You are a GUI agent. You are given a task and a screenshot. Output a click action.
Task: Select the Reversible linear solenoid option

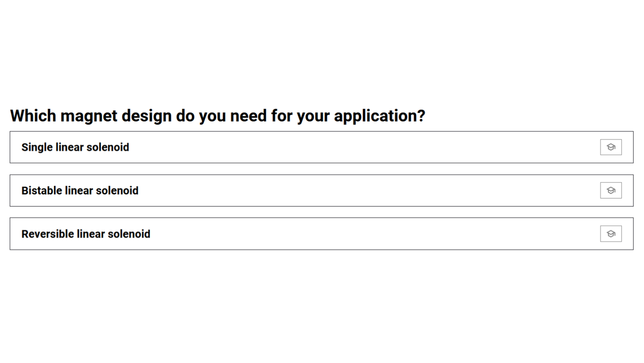(300, 234)
